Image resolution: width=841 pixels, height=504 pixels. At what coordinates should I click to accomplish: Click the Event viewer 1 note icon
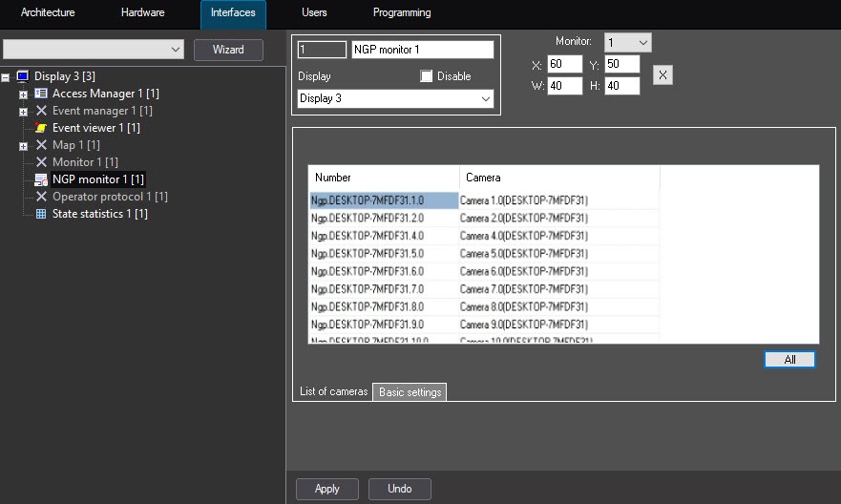click(x=41, y=128)
